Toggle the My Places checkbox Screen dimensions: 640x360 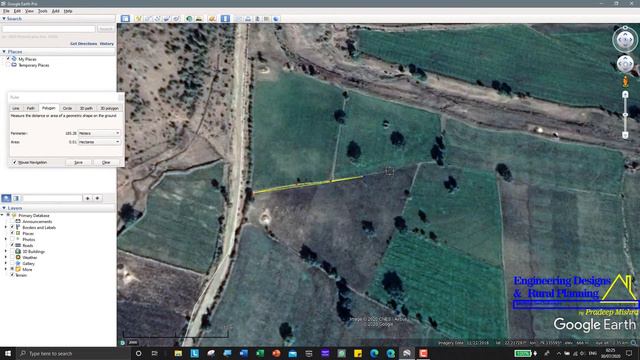coord(8,59)
